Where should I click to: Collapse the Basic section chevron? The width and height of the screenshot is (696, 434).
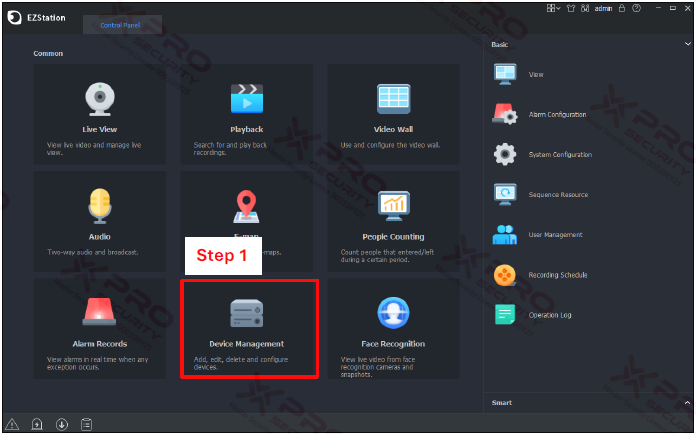[x=688, y=44]
